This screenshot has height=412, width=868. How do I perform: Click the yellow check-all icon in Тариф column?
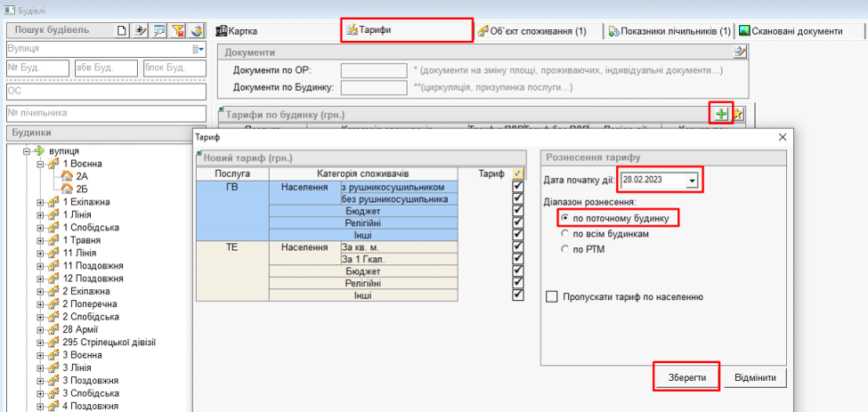tap(518, 174)
